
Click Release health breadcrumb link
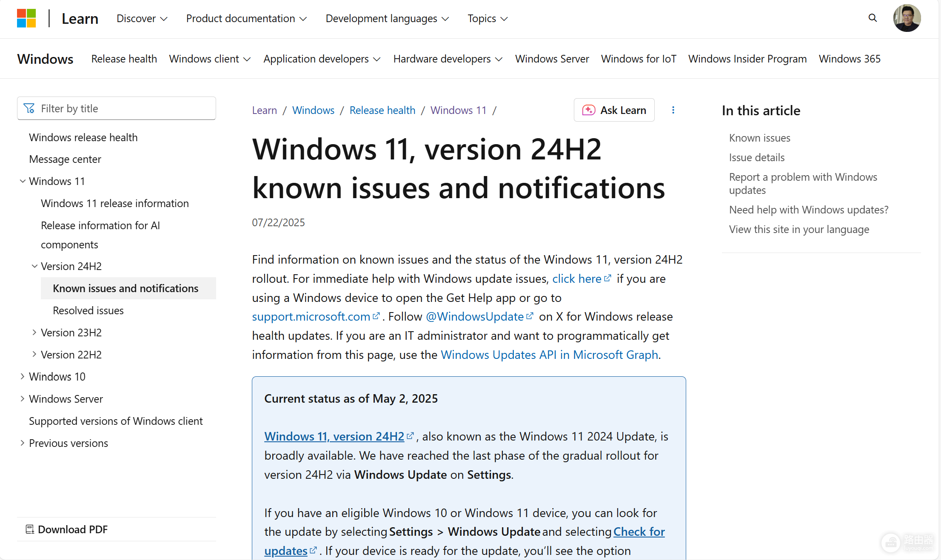point(382,110)
